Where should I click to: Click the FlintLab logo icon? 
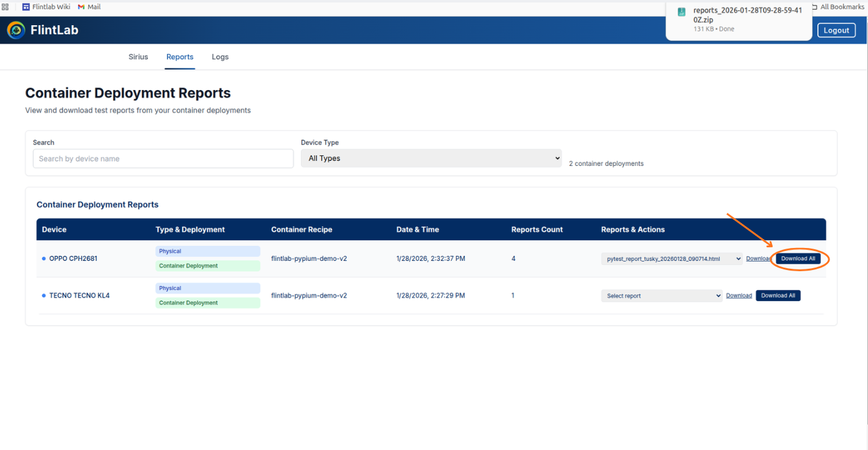tap(16, 30)
